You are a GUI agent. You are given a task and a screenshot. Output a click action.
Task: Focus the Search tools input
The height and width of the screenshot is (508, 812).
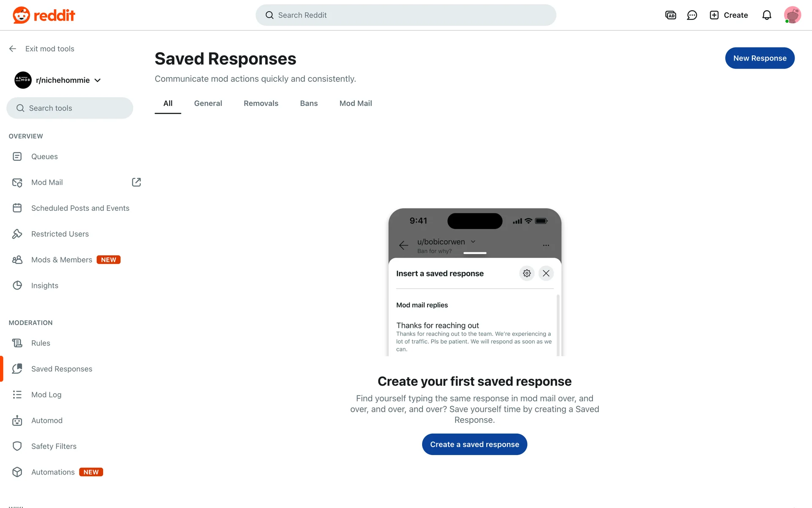pyautogui.click(x=70, y=108)
